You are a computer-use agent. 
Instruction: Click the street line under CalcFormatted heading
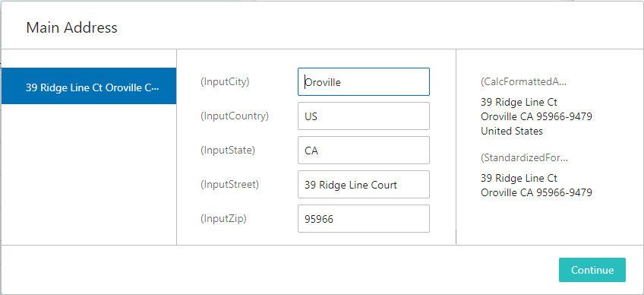click(519, 102)
